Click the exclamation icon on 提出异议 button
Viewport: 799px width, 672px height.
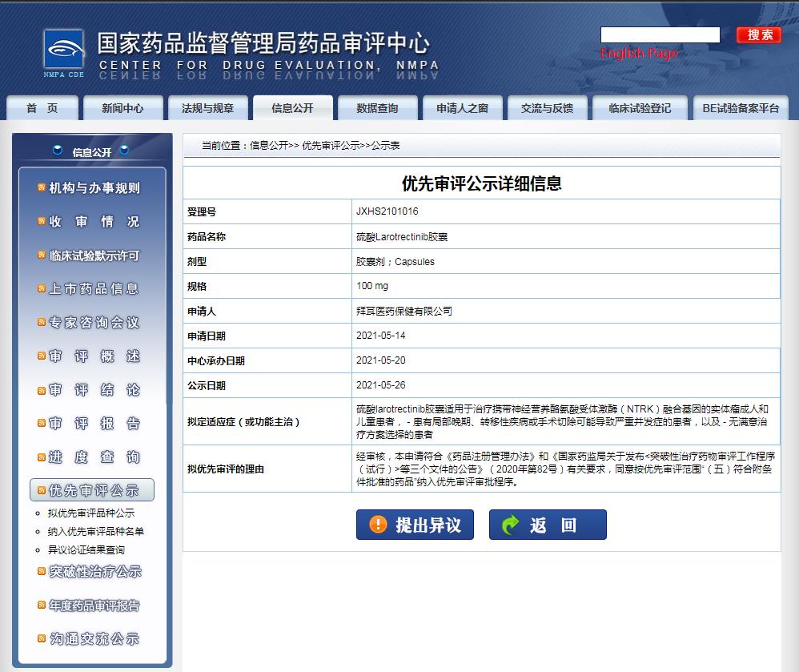(378, 524)
